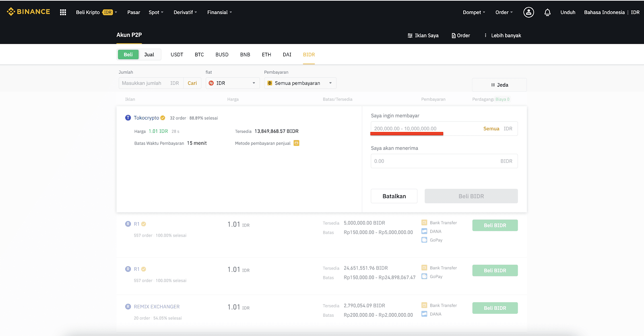Click the Tokocrypto avatar icon
Image resolution: width=644 pixels, height=336 pixels.
[x=128, y=118]
